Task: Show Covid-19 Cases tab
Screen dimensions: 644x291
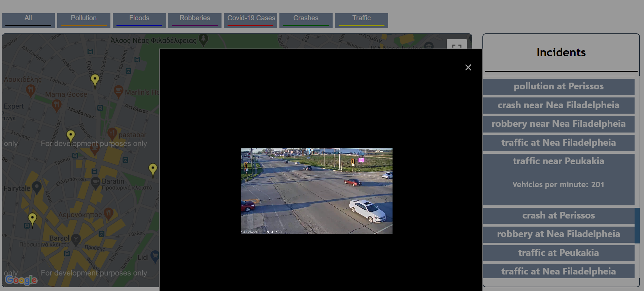Action: coord(250,21)
